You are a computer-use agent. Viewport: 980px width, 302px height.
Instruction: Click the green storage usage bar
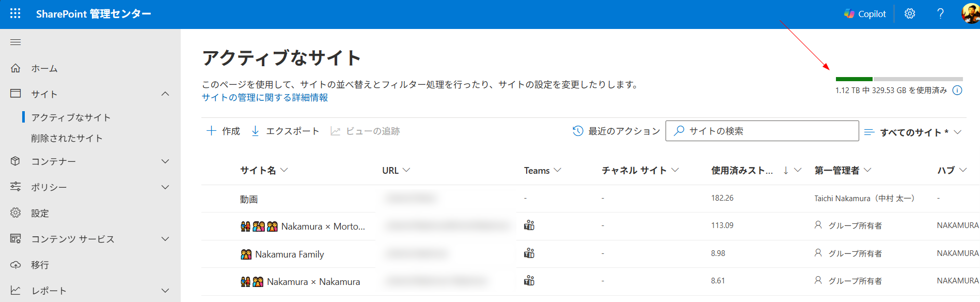(x=854, y=79)
